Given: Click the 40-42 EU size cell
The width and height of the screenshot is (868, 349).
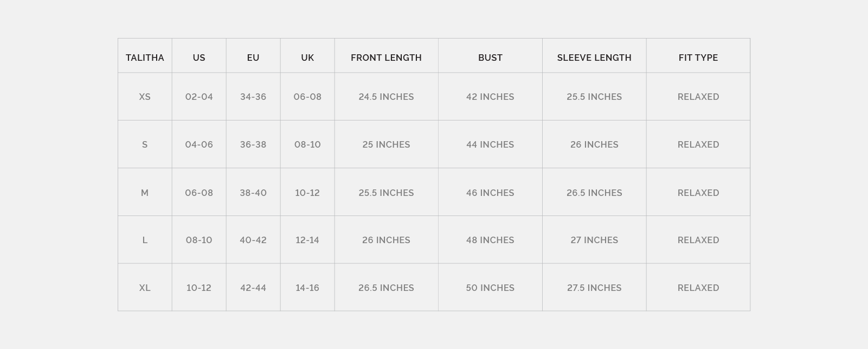Looking at the screenshot, I should coord(253,240).
